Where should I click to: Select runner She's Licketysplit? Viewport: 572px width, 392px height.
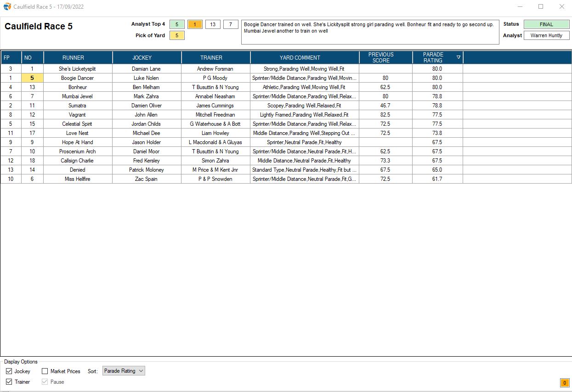(78, 69)
